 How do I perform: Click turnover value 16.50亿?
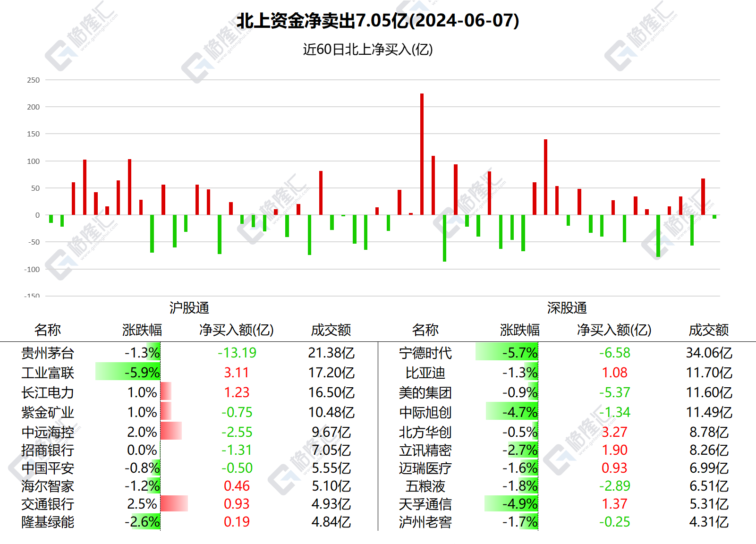[331, 392]
